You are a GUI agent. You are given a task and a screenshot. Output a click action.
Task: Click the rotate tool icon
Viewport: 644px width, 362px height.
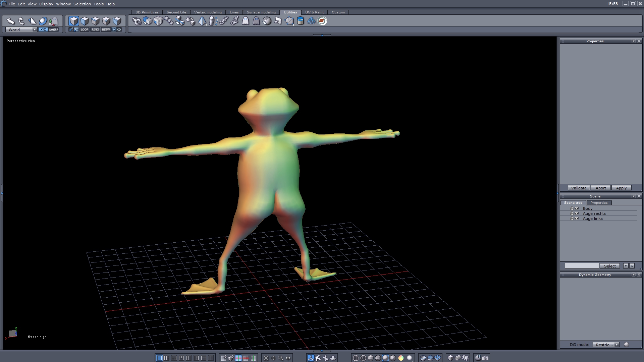[21, 21]
